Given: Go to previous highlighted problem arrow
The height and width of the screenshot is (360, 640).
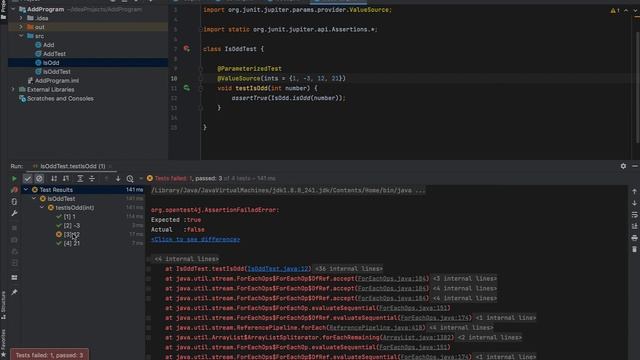Looking at the screenshot, I should [626, 11].
